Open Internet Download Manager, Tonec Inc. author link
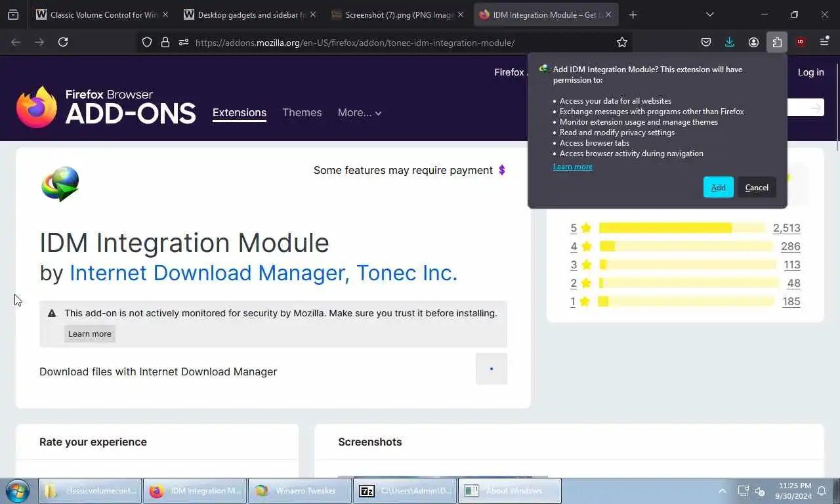This screenshot has width=840, height=504. tap(263, 272)
